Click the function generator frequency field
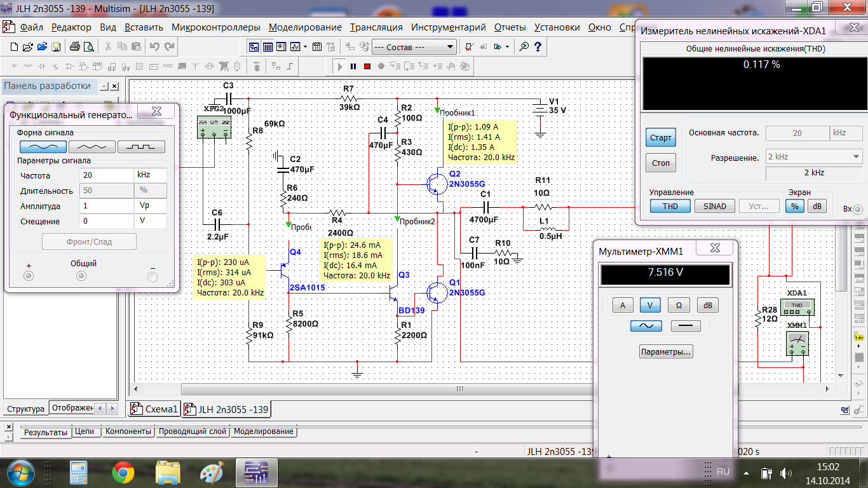Viewport: 868px width, 488px height. pos(107,175)
